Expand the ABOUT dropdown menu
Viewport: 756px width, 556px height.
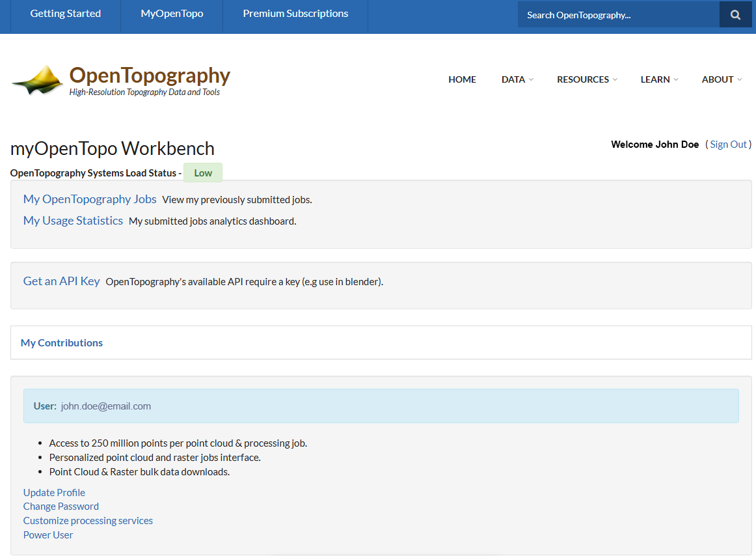[x=722, y=79]
